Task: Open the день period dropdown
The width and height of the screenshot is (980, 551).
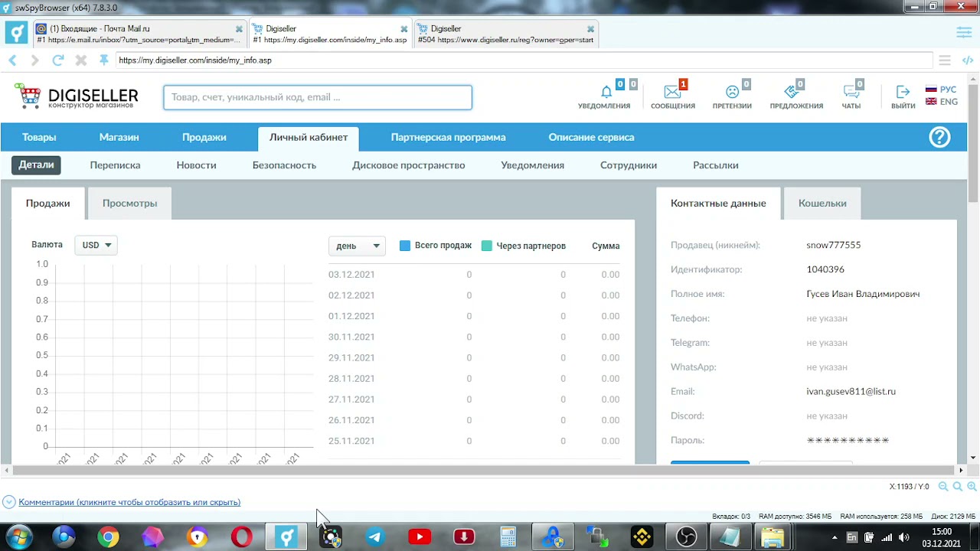Action: 357,246
